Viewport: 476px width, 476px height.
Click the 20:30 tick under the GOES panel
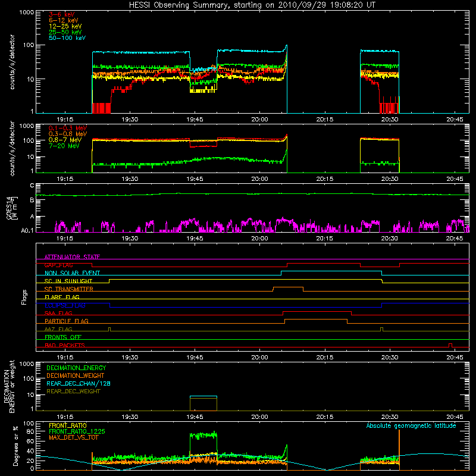390,239
